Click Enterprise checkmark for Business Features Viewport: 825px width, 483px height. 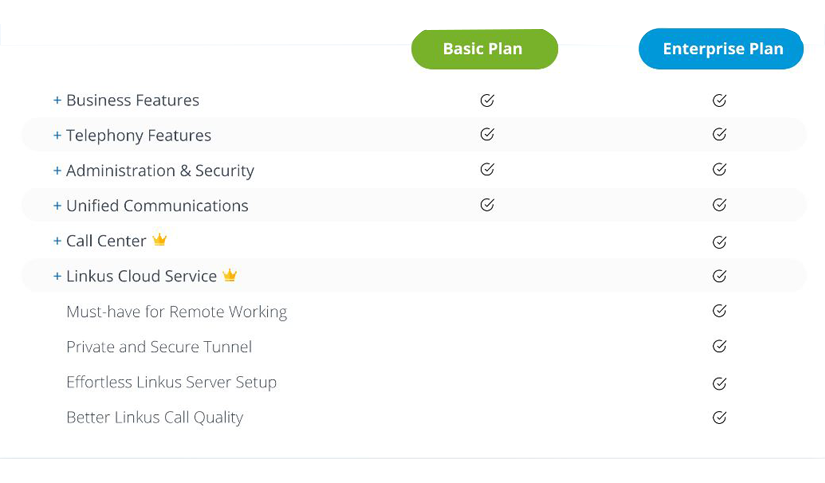[x=719, y=100]
